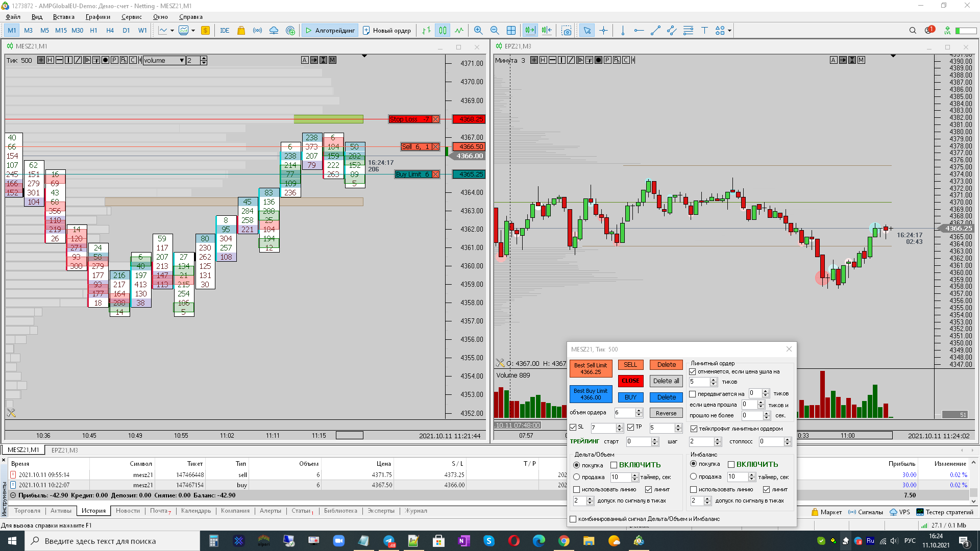Screen dimensions: 980x551
Task: Open the Сервис menu
Action: tap(131, 17)
